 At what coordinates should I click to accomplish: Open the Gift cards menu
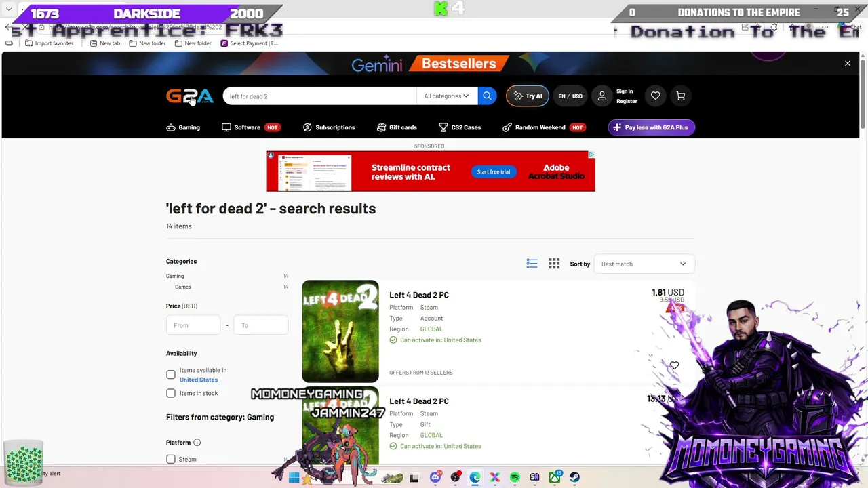tap(397, 127)
